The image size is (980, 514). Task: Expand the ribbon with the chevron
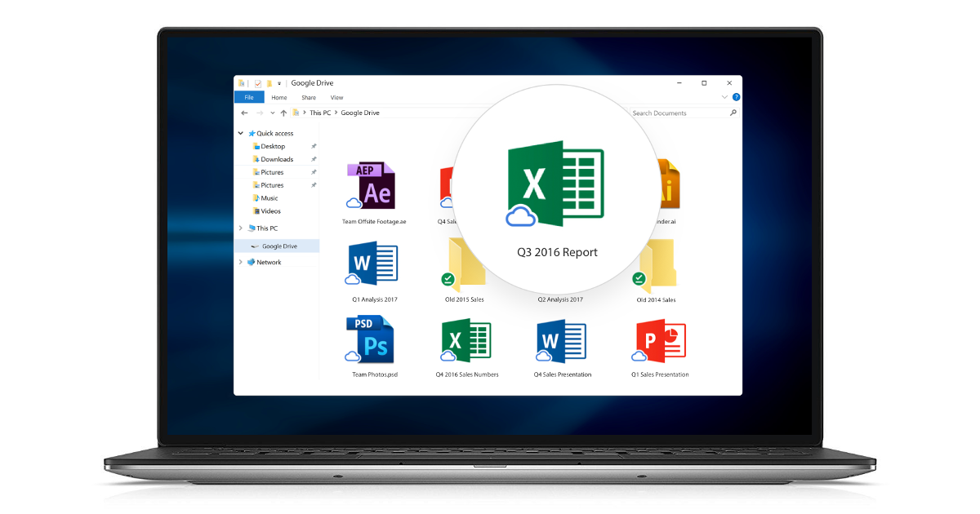coord(724,97)
